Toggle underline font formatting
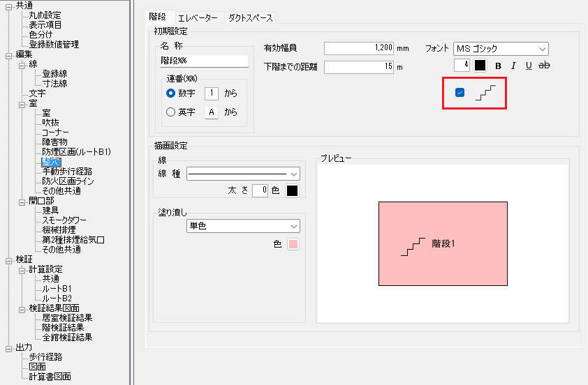The height and width of the screenshot is (385, 588). [529, 66]
